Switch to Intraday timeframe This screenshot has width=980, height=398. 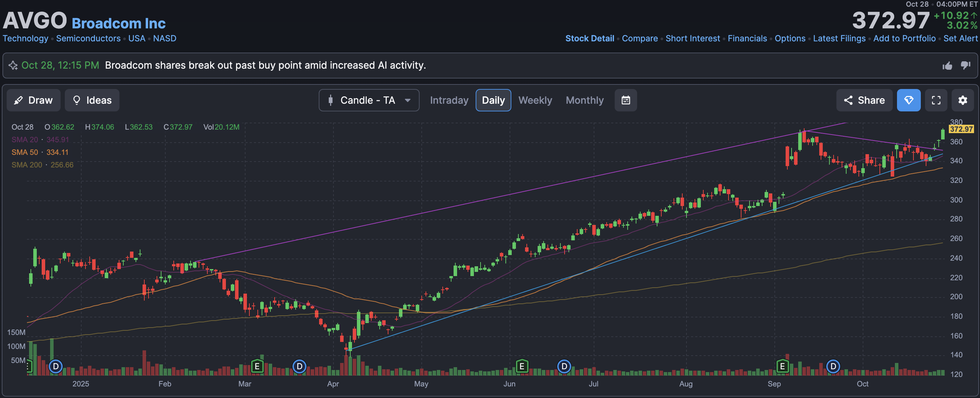click(449, 101)
